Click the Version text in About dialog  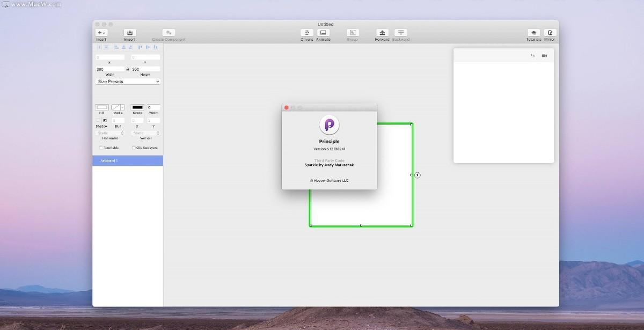click(329, 149)
